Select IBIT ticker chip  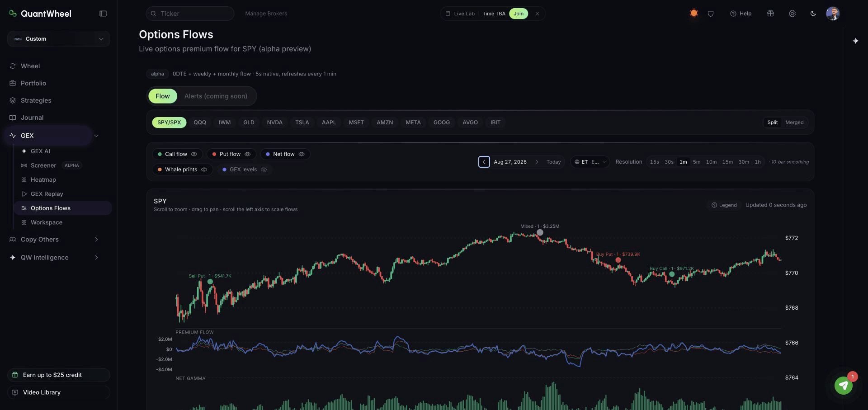click(495, 123)
